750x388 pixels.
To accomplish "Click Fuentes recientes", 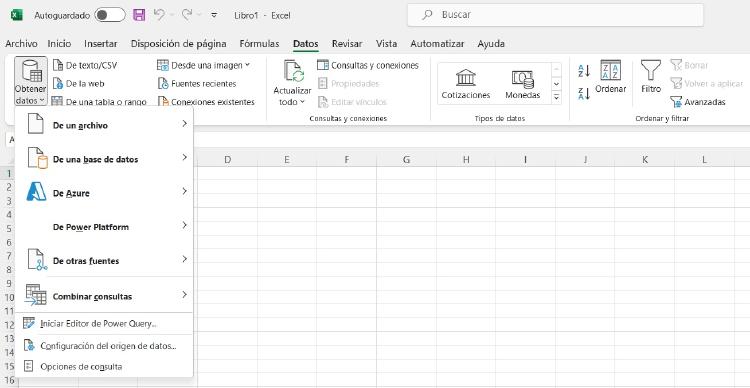I will pos(197,84).
